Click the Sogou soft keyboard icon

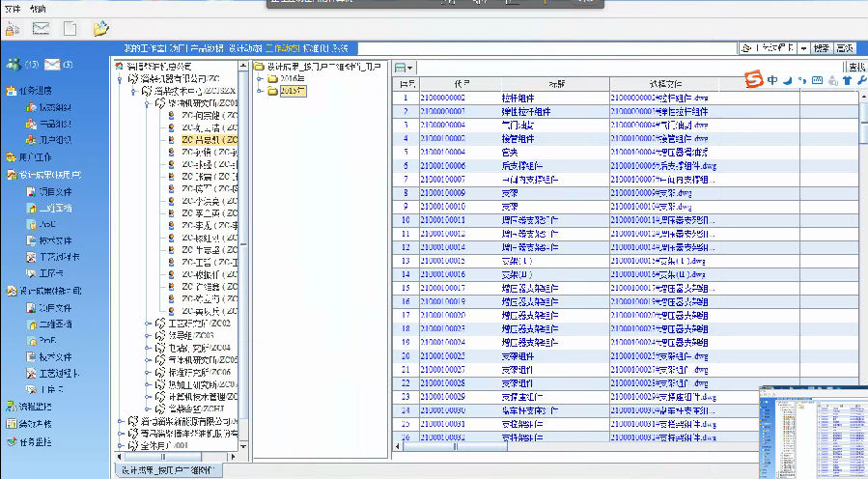818,80
